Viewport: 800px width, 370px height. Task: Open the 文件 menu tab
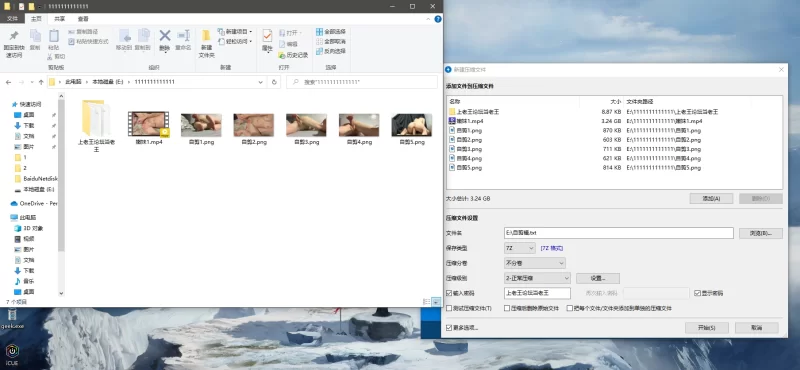pos(12,19)
